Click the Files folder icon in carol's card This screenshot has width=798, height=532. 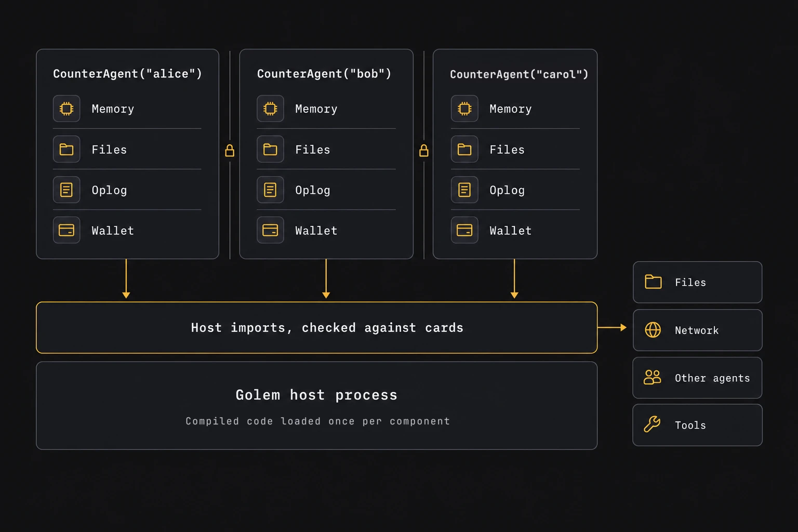coord(464,150)
